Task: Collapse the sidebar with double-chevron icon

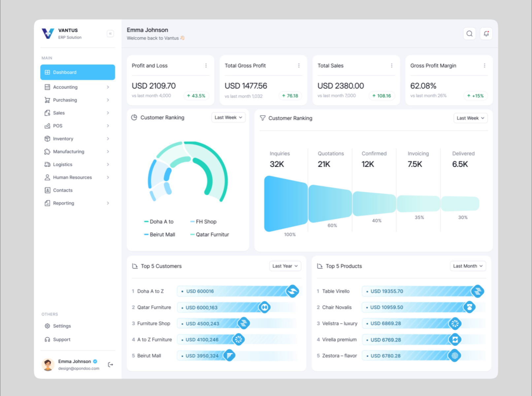Action: (110, 34)
